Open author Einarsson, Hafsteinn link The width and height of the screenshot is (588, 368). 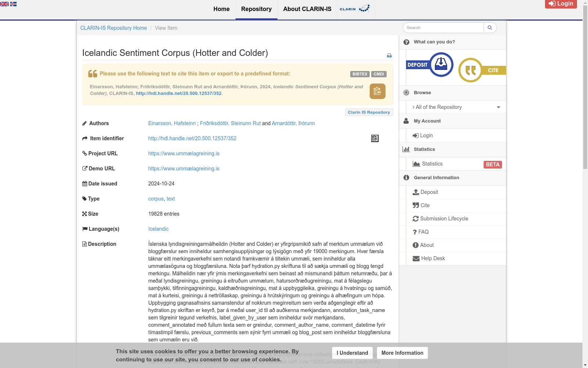click(x=172, y=123)
